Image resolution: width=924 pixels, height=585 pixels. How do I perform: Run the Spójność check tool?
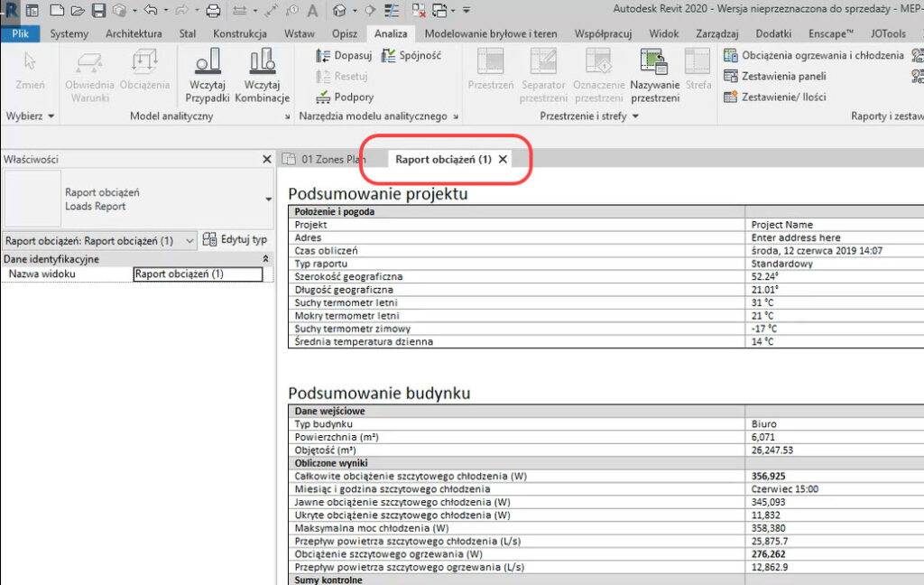(x=411, y=56)
